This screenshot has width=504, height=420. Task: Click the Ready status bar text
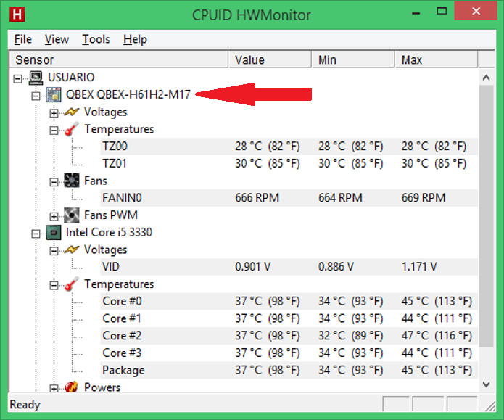[25, 405]
